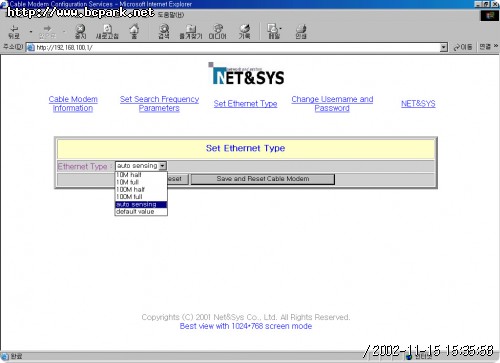Open the Back button history arrow
Screen dimensions: 500x363
pyautogui.click(x=31, y=32)
